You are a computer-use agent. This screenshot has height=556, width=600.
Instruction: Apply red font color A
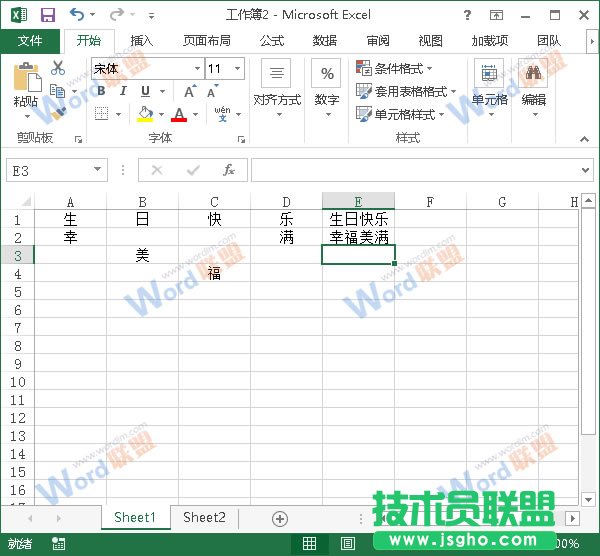coord(179,114)
